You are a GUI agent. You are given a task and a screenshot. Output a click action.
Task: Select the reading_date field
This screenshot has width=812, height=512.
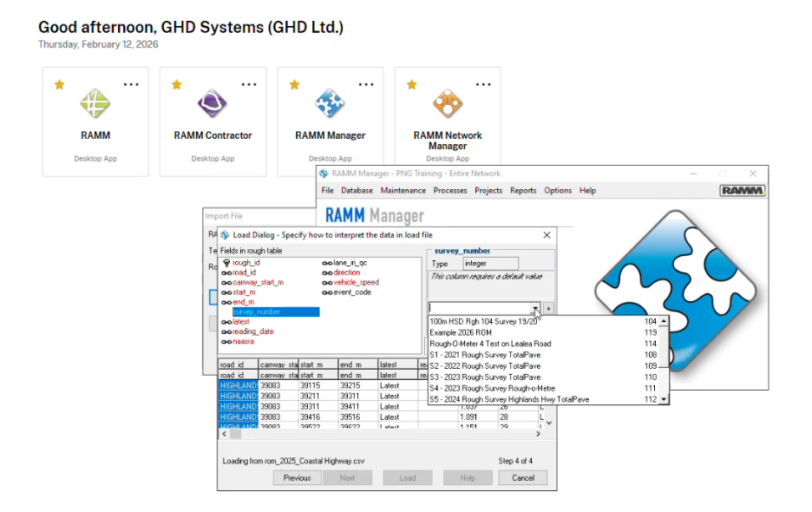coord(252,331)
